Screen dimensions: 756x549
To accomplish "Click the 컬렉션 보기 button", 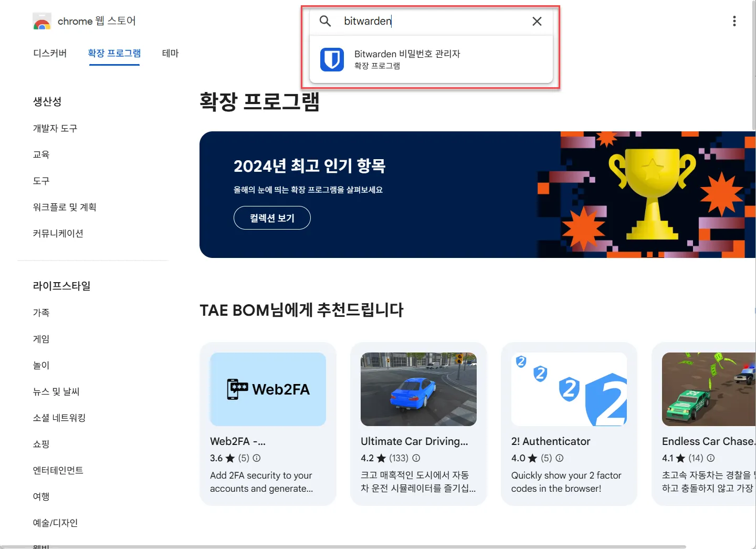I will click(272, 218).
